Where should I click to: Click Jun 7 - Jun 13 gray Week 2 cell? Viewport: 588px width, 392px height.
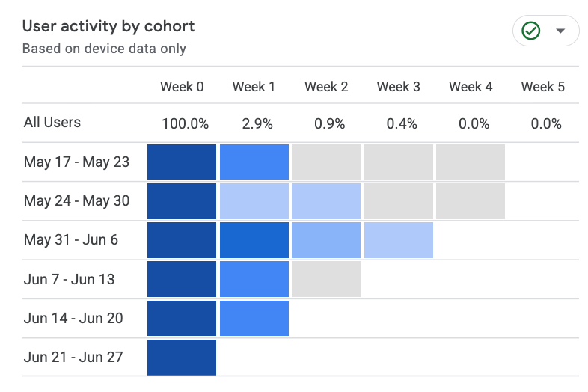pyautogui.click(x=326, y=279)
